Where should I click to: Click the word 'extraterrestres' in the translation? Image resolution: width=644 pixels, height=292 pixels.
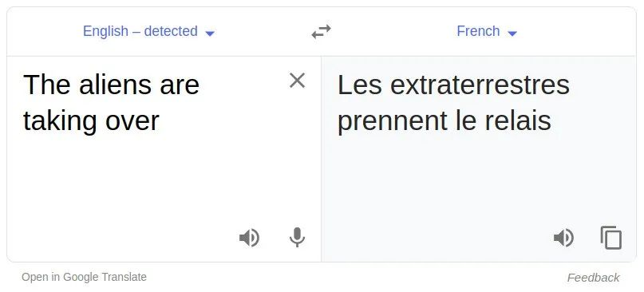pyautogui.click(x=480, y=85)
